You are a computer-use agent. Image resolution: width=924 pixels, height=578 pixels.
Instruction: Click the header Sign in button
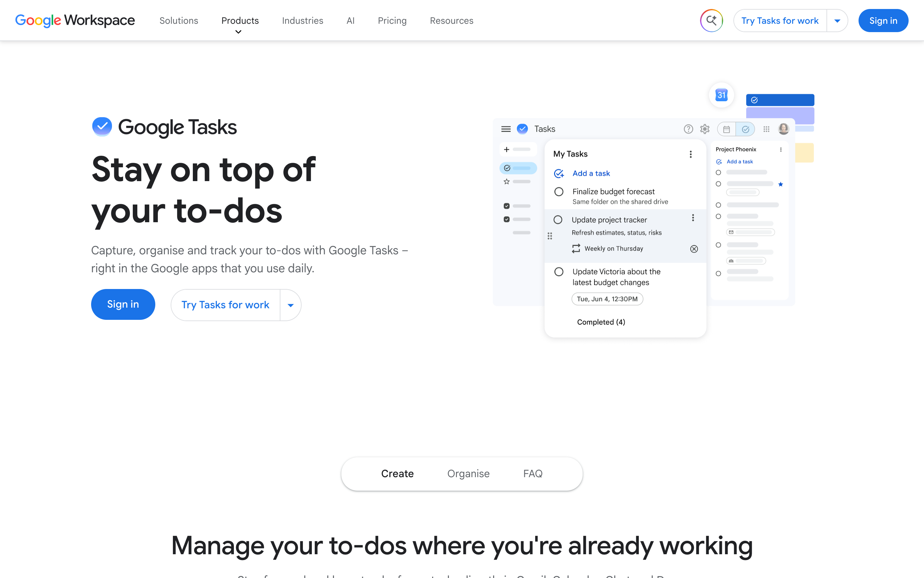tap(883, 21)
